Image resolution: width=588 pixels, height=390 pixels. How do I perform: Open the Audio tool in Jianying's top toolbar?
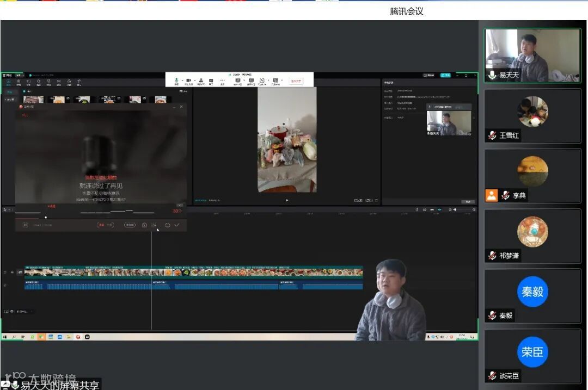pos(19,83)
